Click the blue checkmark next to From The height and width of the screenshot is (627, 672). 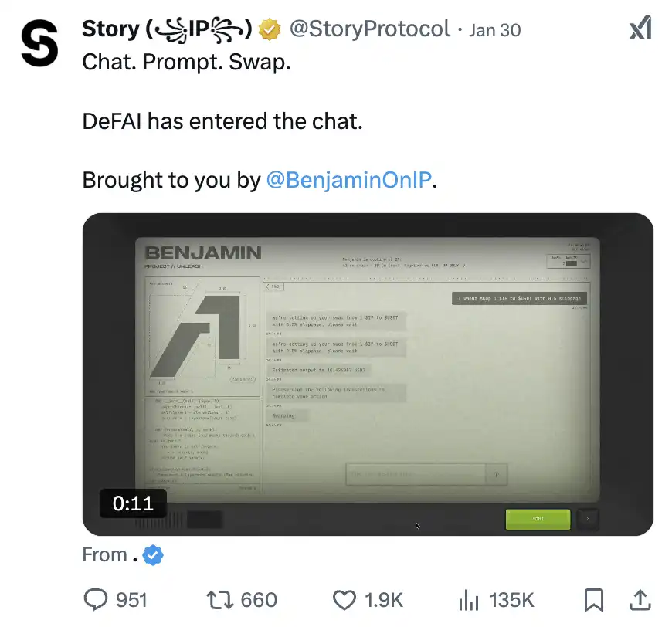pos(152,555)
